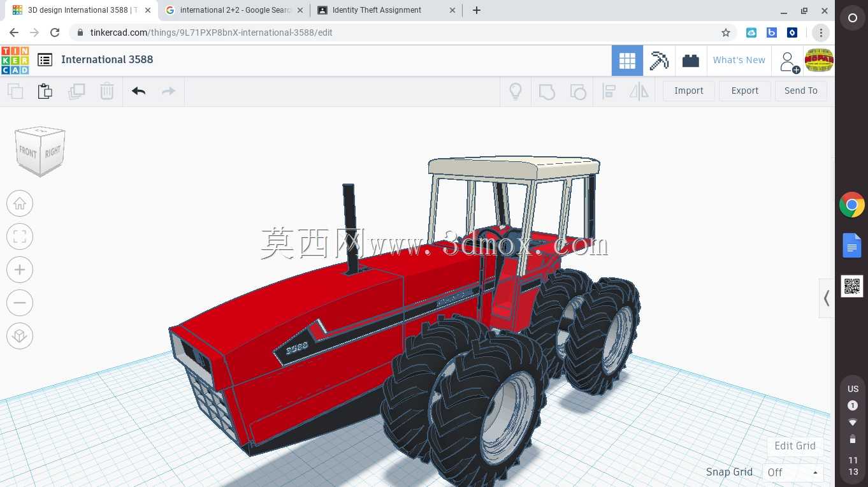Click the Paste clipboard icon

pyautogui.click(x=45, y=91)
